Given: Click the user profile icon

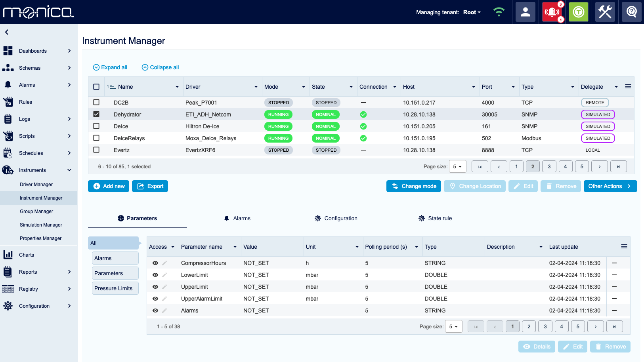Looking at the screenshot, I should (x=525, y=12).
